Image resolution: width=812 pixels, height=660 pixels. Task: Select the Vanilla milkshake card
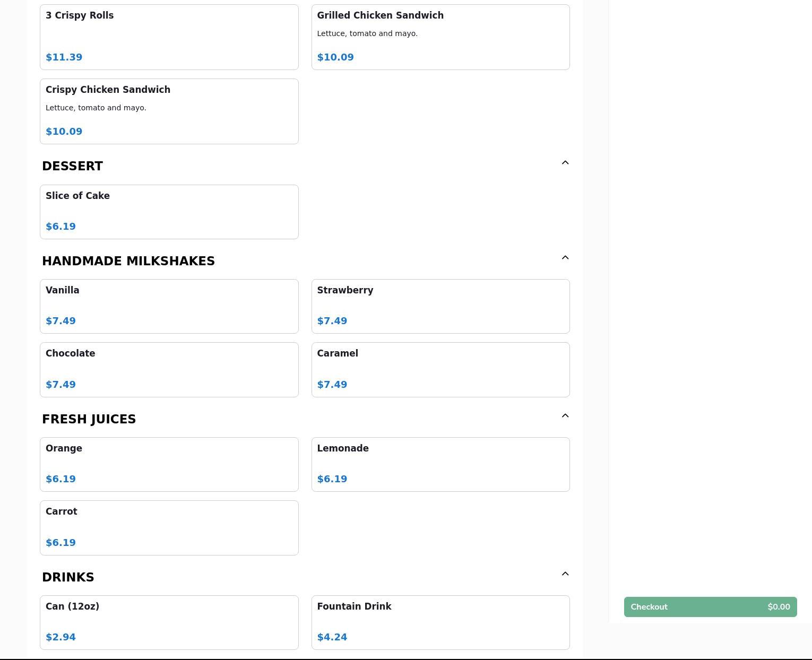pos(169,307)
